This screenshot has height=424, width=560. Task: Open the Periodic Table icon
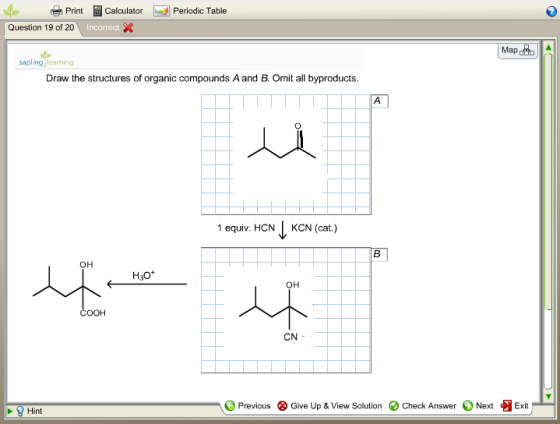coord(161,11)
